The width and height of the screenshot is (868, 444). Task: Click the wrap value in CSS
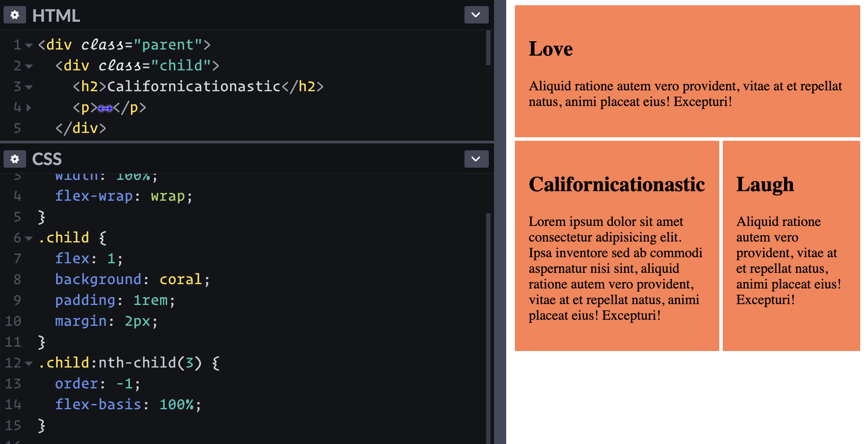(x=168, y=196)
